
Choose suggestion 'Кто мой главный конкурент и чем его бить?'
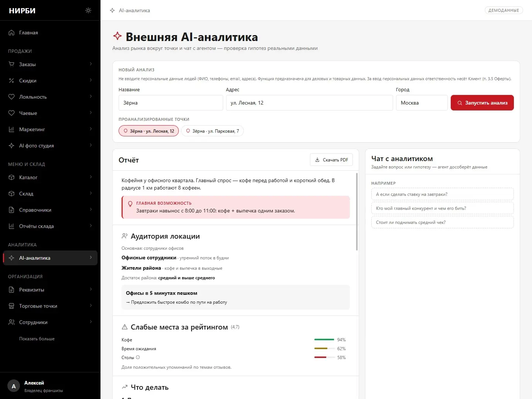(443, 208)
